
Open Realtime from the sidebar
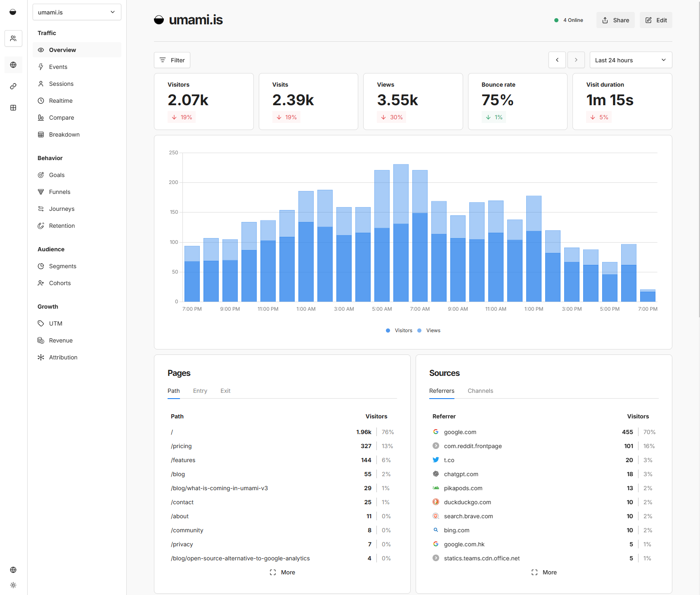tap(61, 101)
